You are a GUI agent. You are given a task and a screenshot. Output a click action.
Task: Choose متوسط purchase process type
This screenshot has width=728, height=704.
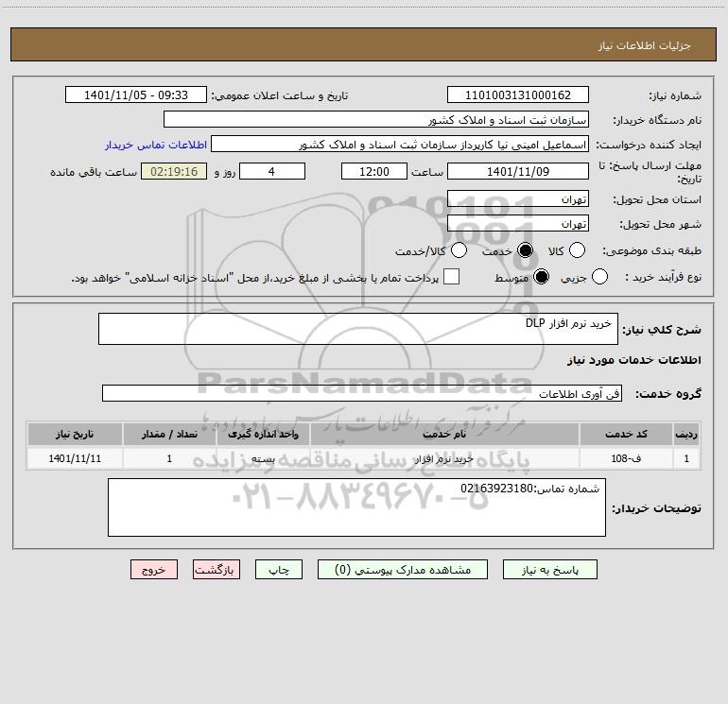tap(541, 277)
